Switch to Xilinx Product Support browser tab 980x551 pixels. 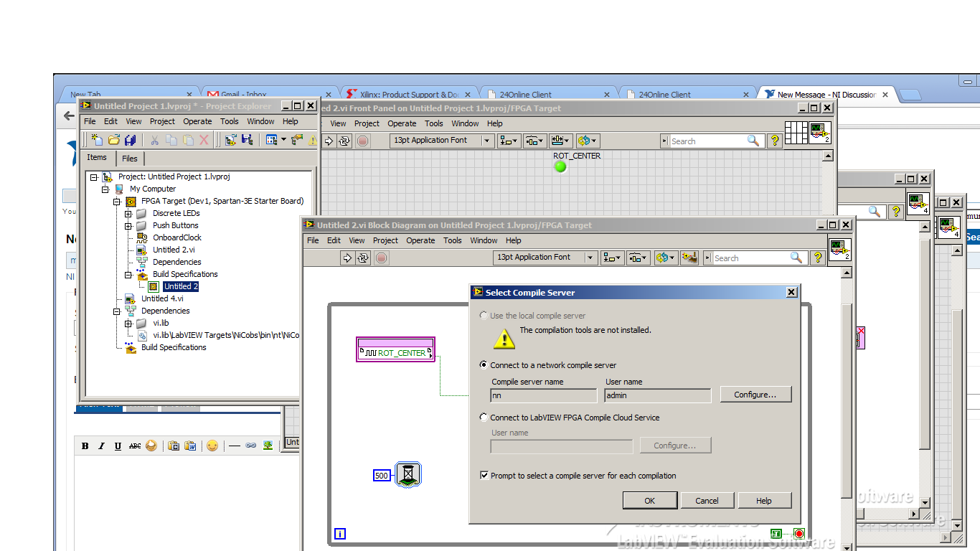(x=410, y=94)
